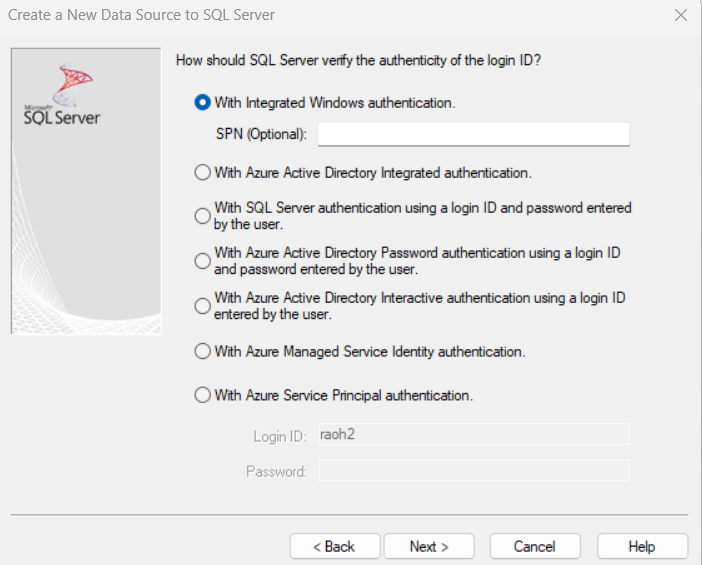The height and width of the screenshot is (565, 702).
Task: Click the Password label text
Action: [276, 471]
